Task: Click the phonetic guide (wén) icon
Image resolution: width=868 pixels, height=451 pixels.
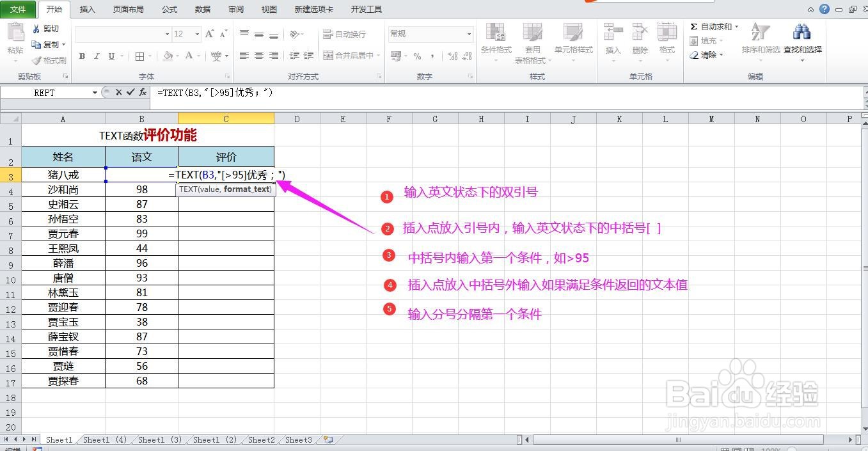Action: pos(216,56)
